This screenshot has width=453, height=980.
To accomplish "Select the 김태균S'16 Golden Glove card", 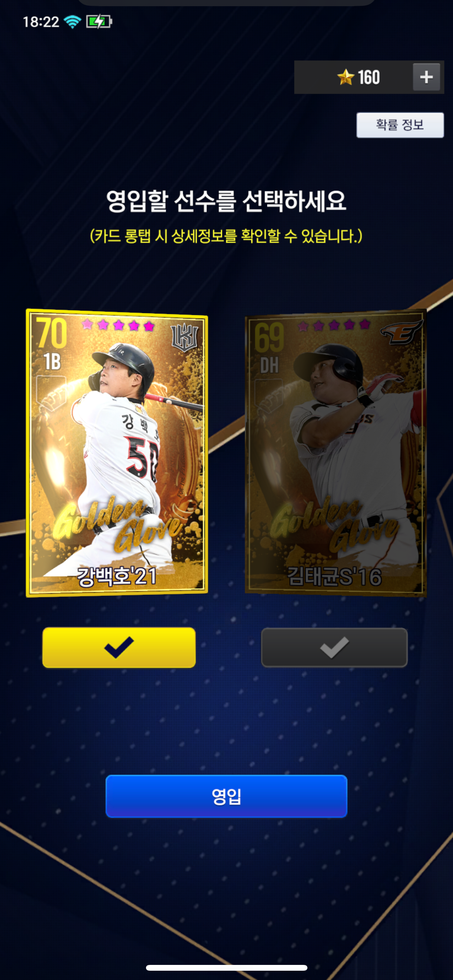I will click(x=335, y=453).
